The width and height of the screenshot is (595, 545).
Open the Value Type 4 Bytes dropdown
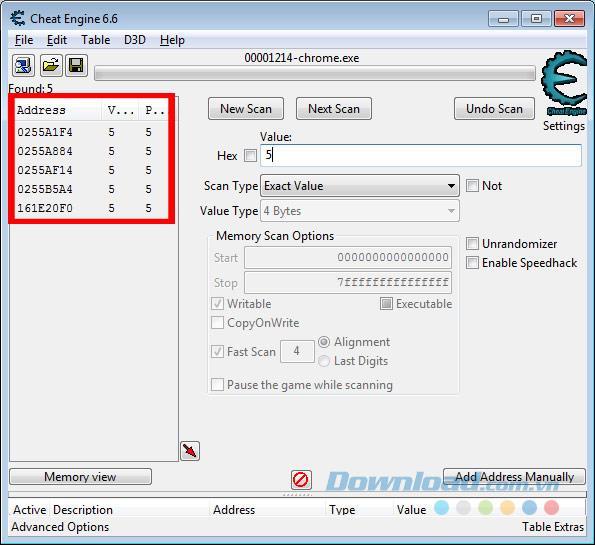point(360,211)
